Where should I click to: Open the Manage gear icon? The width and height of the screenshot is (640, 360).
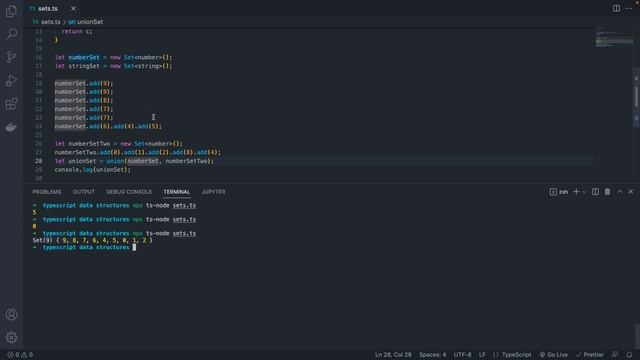(11, 337)
